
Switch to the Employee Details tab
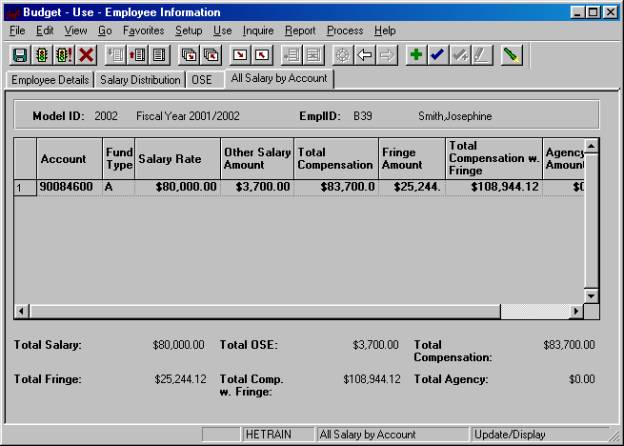pos(50,79)
